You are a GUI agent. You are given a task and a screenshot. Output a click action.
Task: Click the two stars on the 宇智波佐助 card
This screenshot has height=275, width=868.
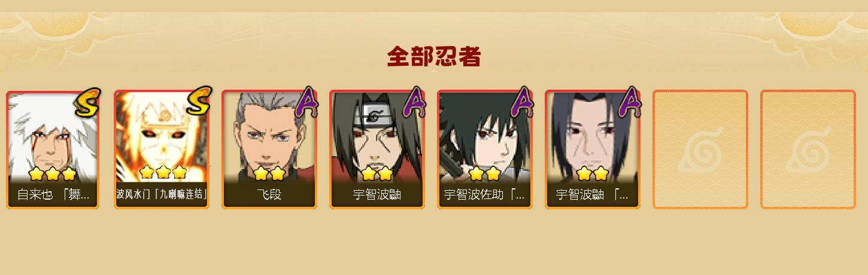point(484,174)
